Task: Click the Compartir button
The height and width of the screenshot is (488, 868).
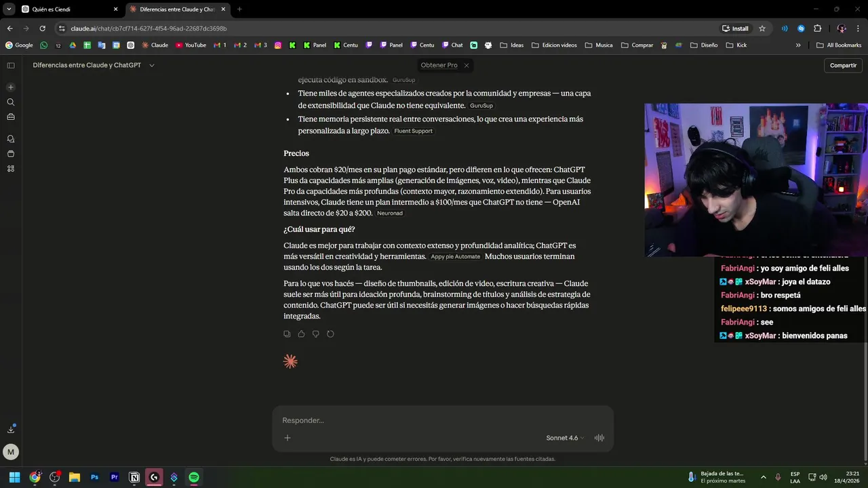Action: coord(843,65)
